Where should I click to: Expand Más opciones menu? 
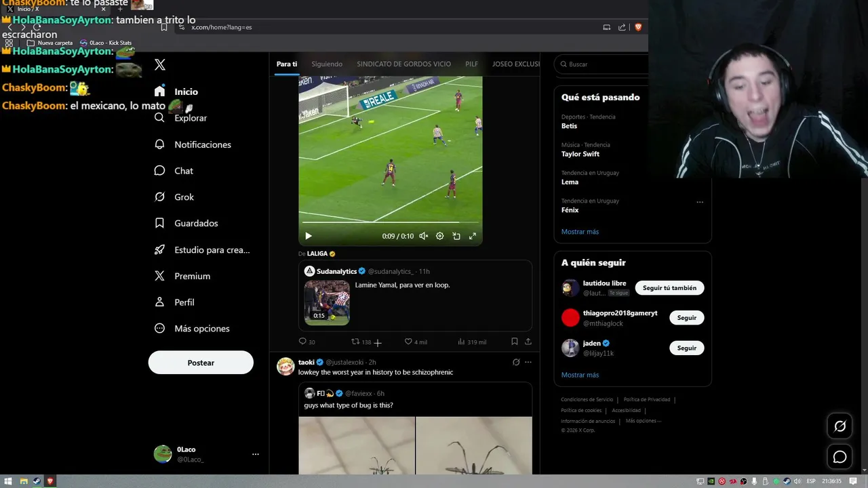point(192,329)
